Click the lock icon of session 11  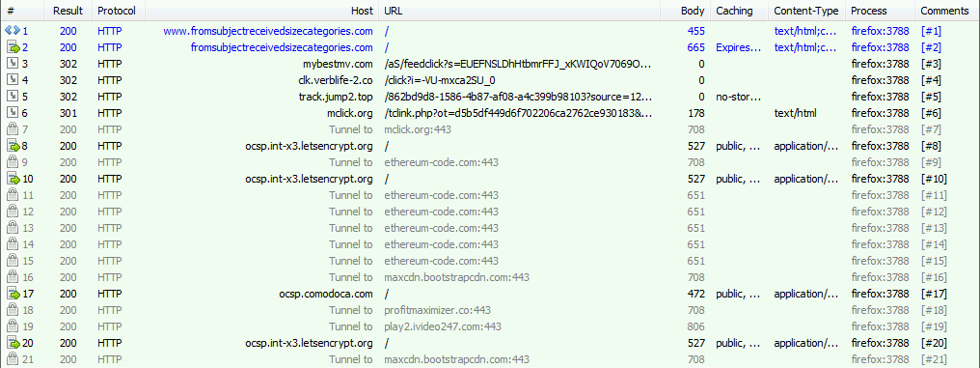[x=13, y=195]
